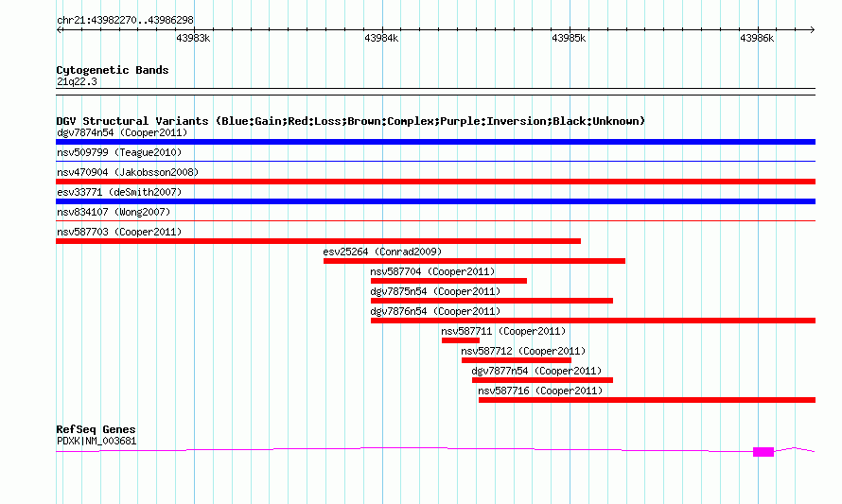Click the Cytogenetic Bands track title

[x=113, y=70]
